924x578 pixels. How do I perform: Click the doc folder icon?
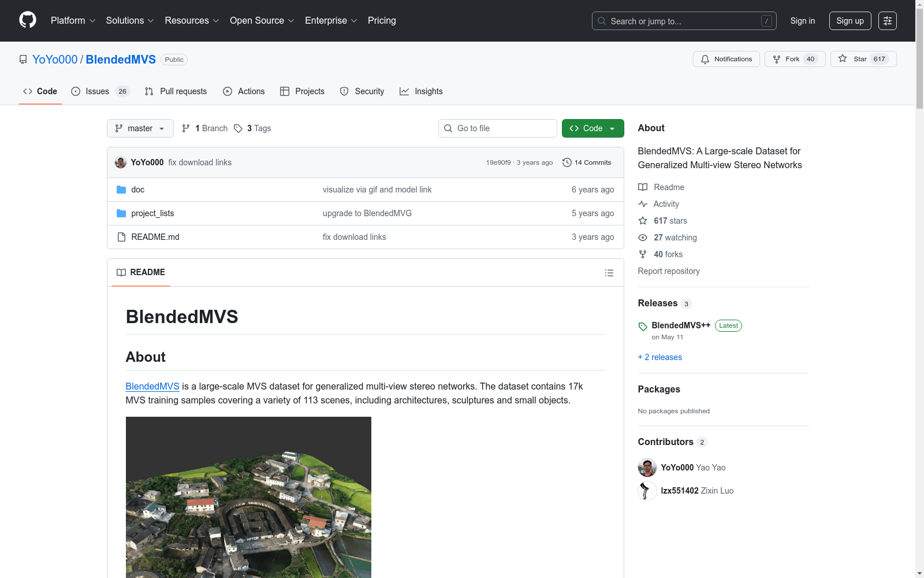click(121, 190)
